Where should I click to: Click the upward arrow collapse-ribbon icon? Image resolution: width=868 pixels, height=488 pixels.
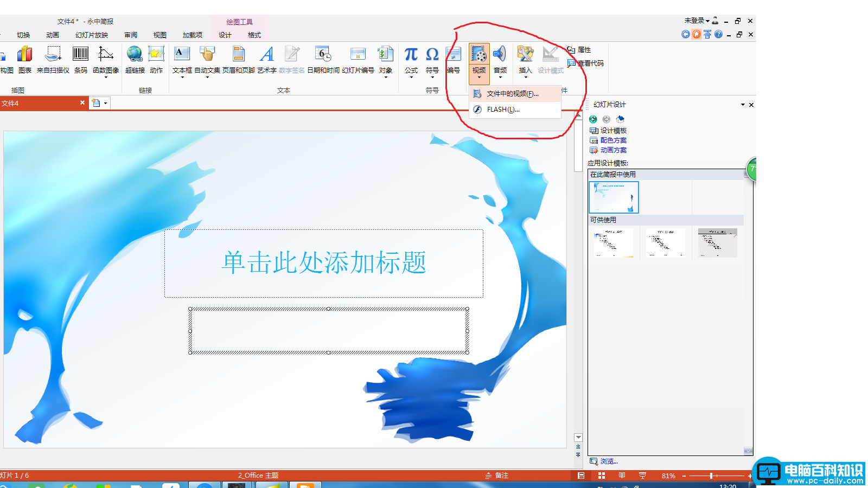[707, 34]
